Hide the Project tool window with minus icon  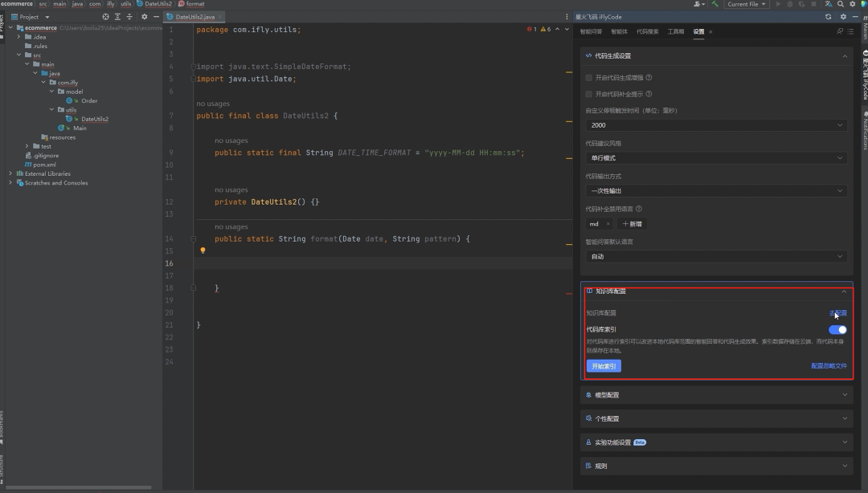[156, 17]
